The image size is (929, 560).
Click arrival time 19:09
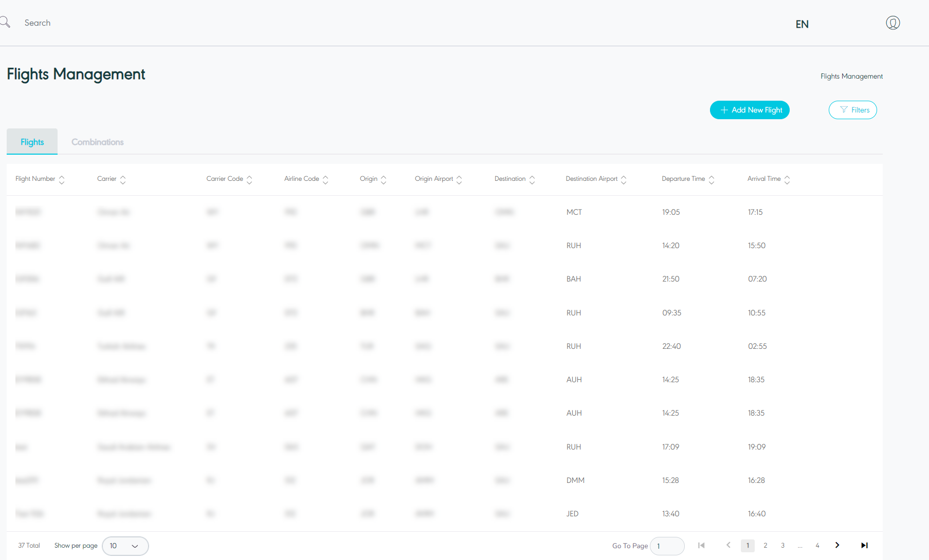point(757,447)
